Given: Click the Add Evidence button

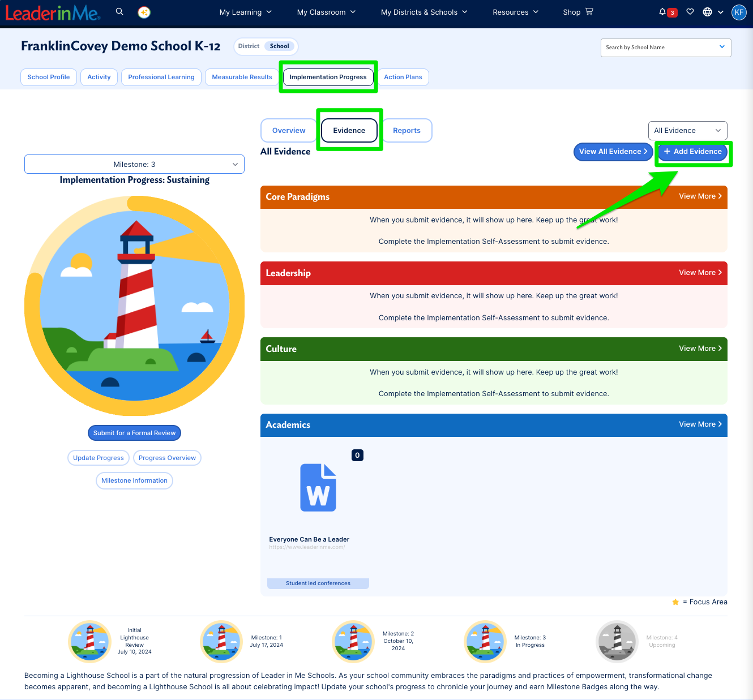Looking at the screenshot, I should (x=693, y=152).
